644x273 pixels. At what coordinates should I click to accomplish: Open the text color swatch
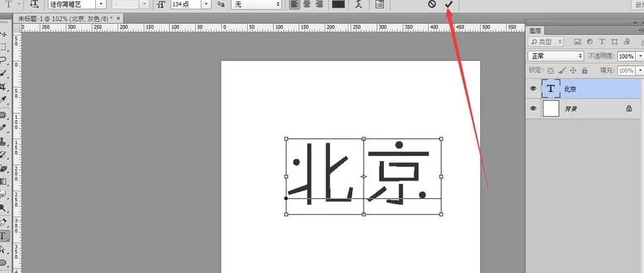[338, 4]
